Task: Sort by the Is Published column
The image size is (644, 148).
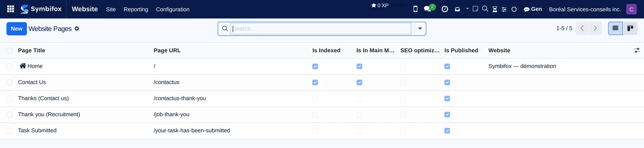Action: [x=461, y=50]
